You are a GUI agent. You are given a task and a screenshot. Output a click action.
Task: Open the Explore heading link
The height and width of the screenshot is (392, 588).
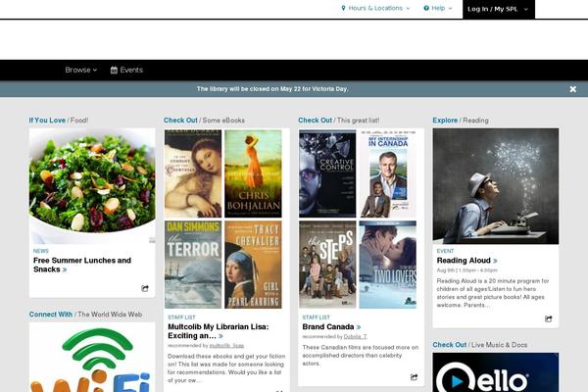pyautogui.click(x=445, y=121)
